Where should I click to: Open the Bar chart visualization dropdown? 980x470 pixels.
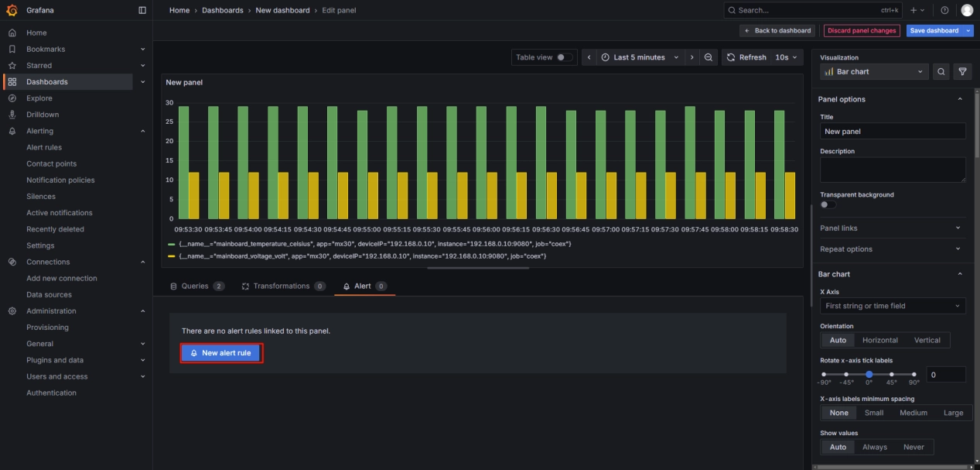tap(874, 72)
